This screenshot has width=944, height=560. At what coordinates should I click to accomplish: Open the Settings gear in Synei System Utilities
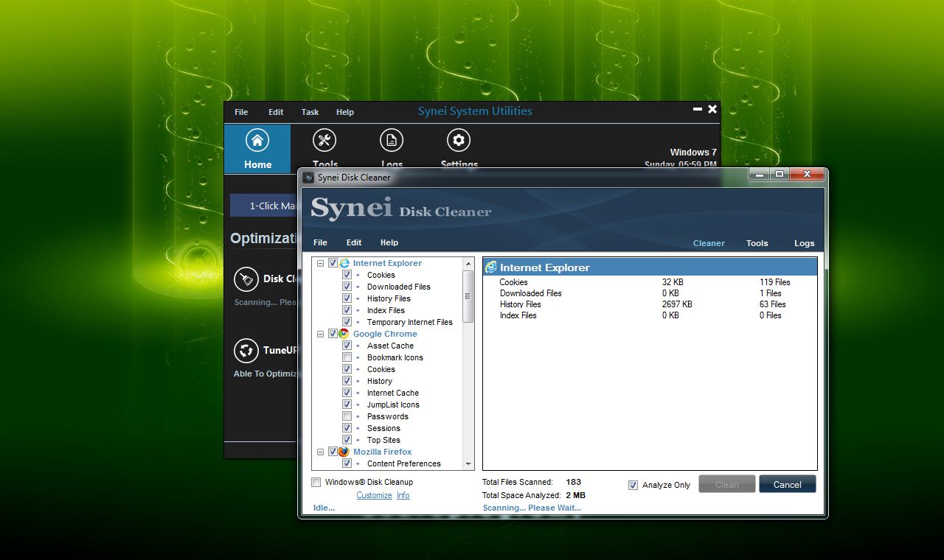459,140
